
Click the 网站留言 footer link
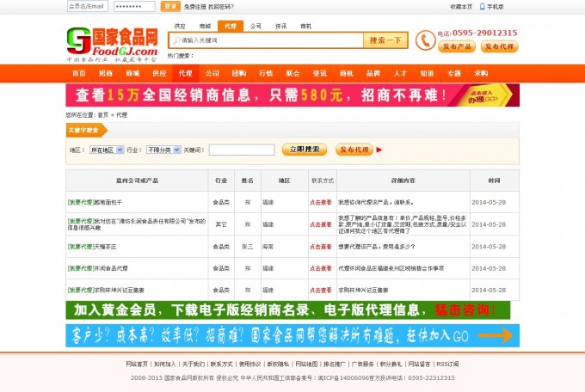point(419,364)
